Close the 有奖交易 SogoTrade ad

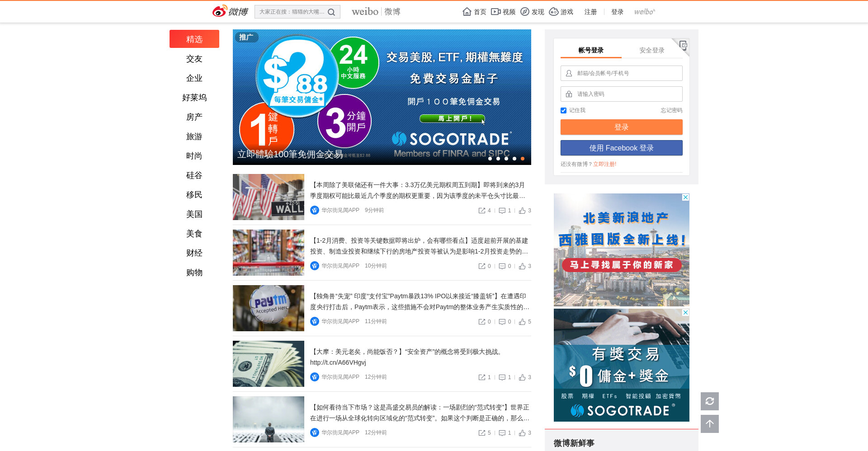(x=686, y=312)
